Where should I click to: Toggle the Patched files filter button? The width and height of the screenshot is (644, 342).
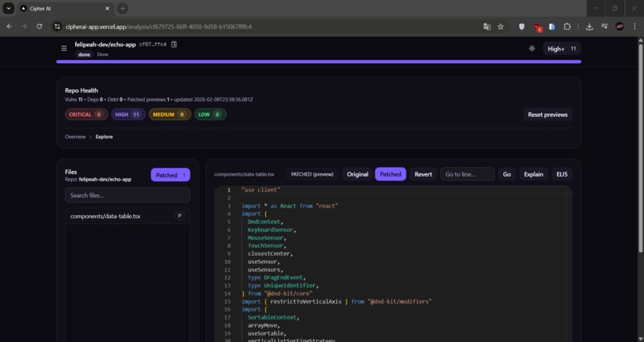coord(170,175)
